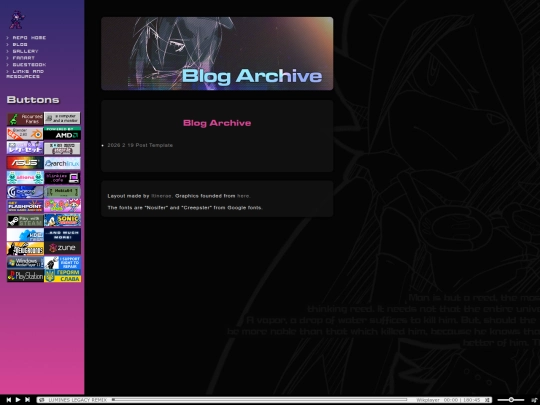Screen dimensions: 540x405
Task: Click the Arch Linux badge
Action: point(62,163)
